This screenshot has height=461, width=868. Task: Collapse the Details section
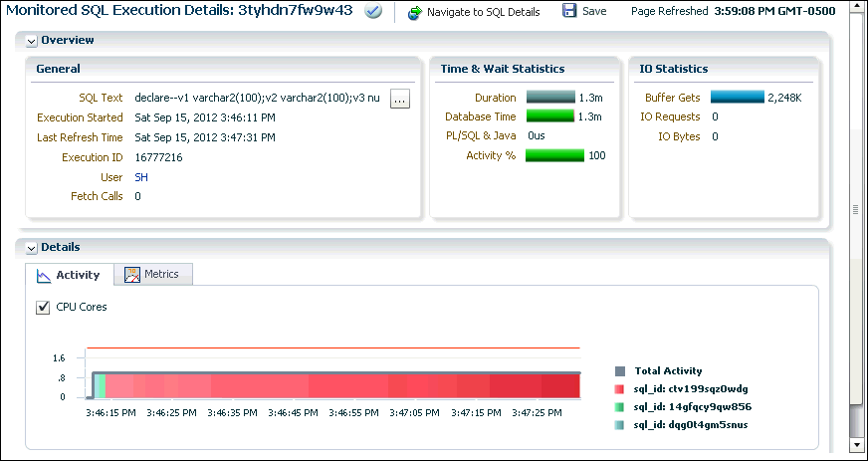tap(31, 247)
